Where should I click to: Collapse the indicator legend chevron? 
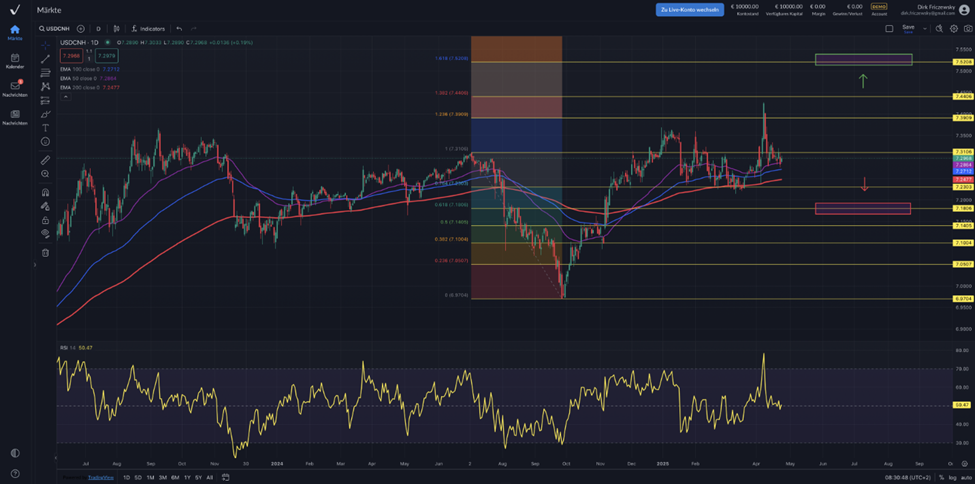(63, 96)
